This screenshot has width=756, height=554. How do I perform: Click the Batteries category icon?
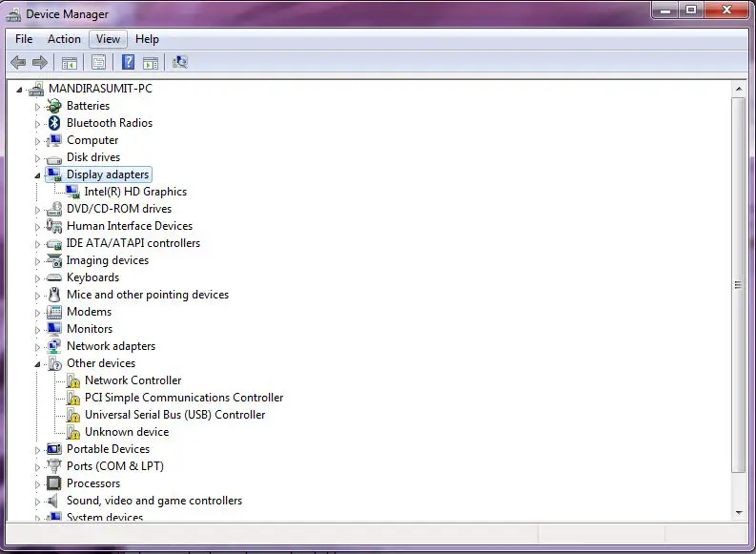[54, 106]
